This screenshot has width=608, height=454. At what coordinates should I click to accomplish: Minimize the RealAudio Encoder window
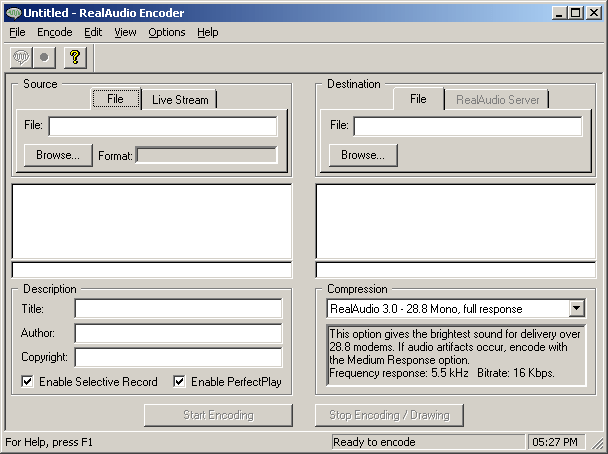pos(559,13)
